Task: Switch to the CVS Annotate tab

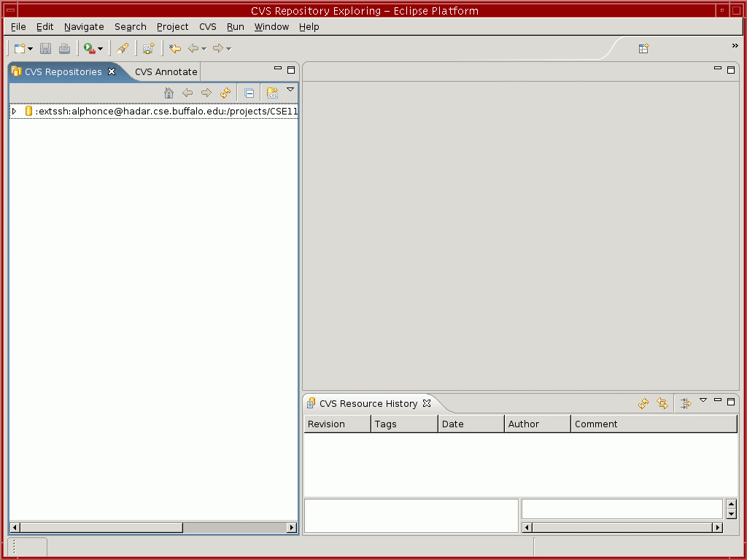Action: click(166, 72)
